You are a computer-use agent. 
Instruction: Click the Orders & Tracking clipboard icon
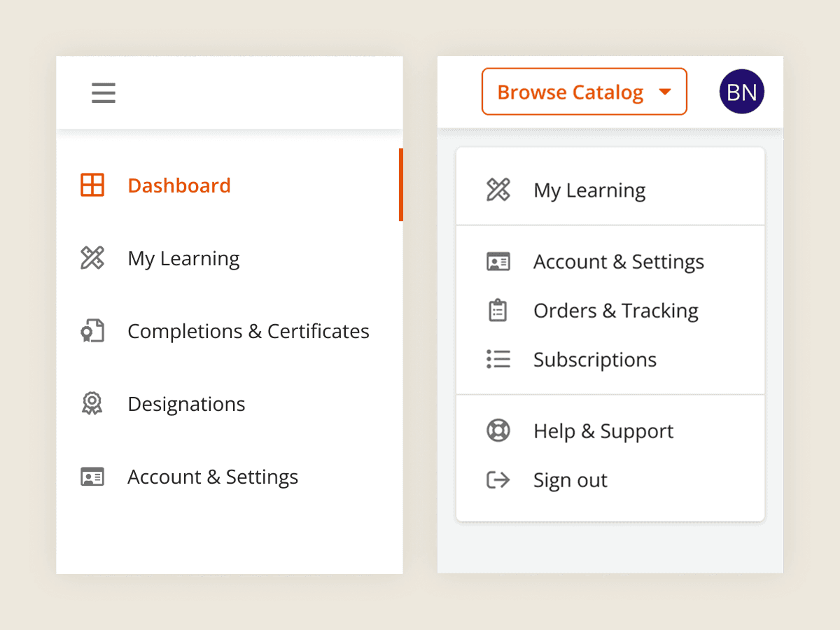(x=498, y=310)
